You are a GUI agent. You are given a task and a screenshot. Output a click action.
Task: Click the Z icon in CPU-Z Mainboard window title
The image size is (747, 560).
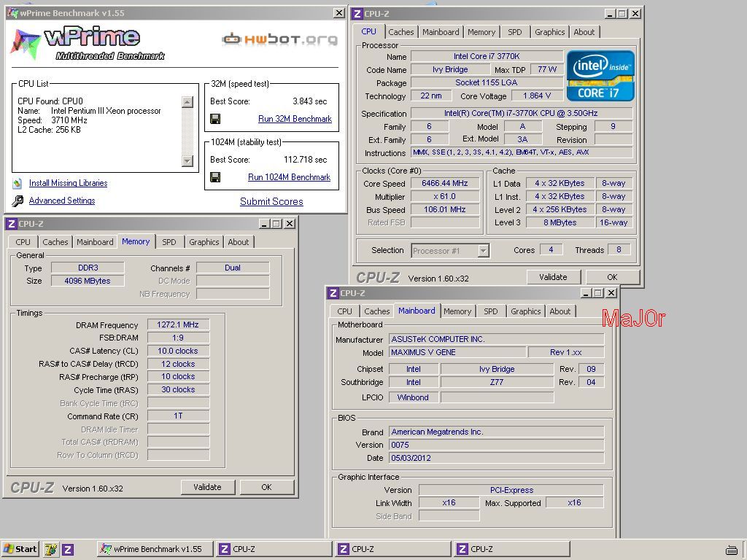333,293
